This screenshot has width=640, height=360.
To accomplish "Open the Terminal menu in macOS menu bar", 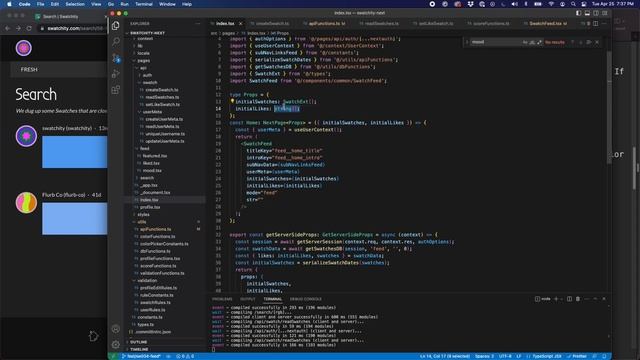I will 144,4.
